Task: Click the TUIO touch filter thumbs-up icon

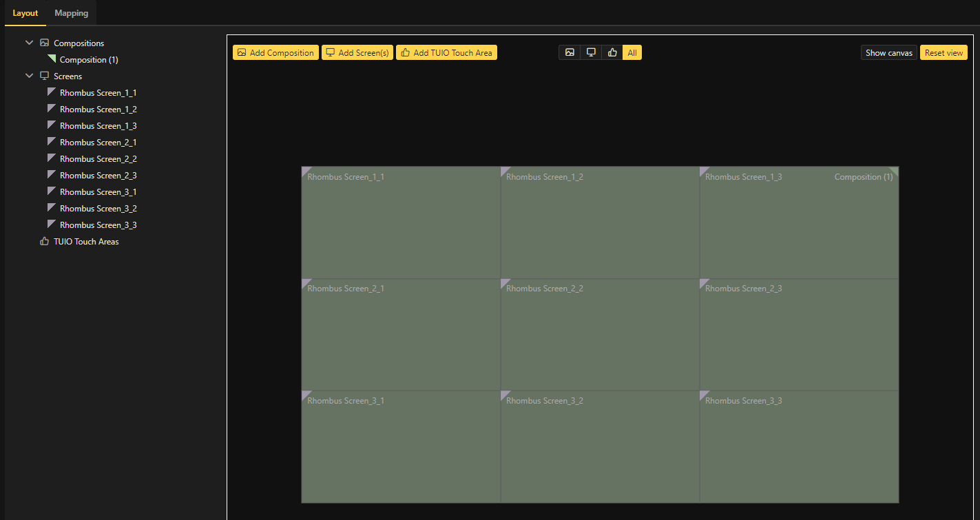Action: point(612,53)
